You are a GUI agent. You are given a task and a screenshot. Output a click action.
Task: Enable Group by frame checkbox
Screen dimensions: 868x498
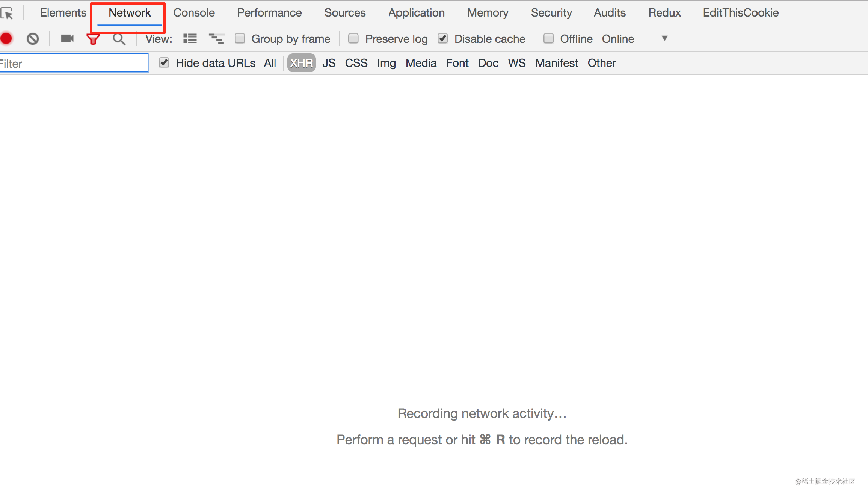[x=240, y=39]
